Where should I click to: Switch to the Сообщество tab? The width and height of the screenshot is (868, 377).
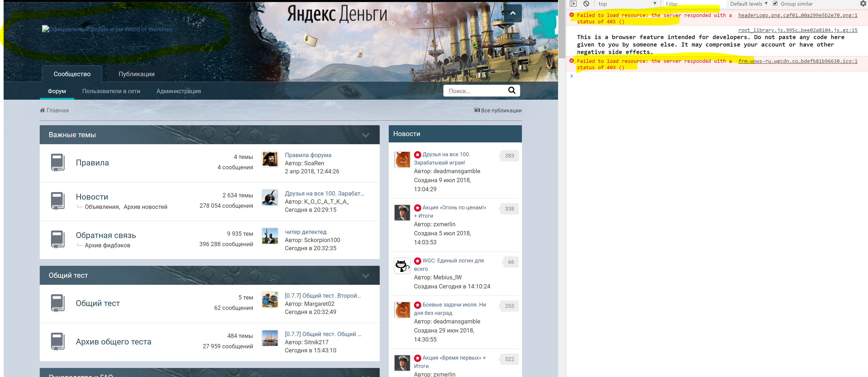coord(72,74)
